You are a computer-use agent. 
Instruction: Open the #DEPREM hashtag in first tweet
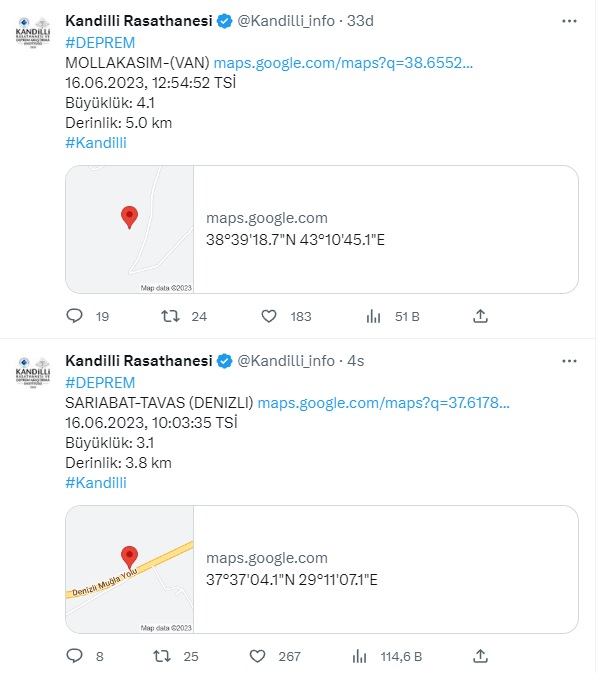(x=100, y=42)
